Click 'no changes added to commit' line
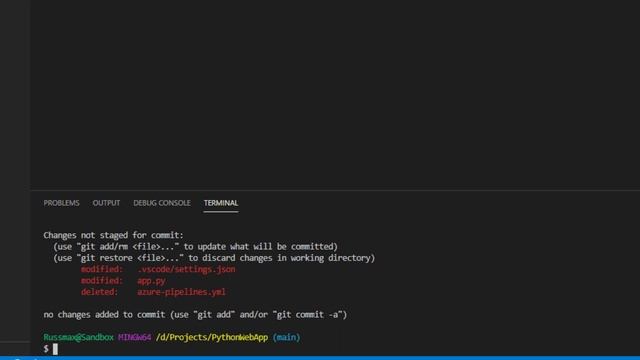Viewport: 640px width, 360px height. tap(195, 315)
